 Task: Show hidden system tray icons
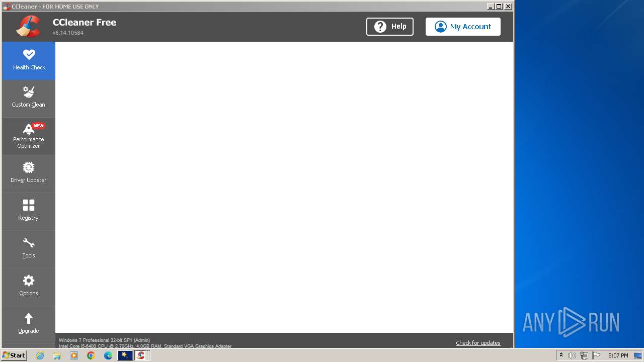pos(561,355)
